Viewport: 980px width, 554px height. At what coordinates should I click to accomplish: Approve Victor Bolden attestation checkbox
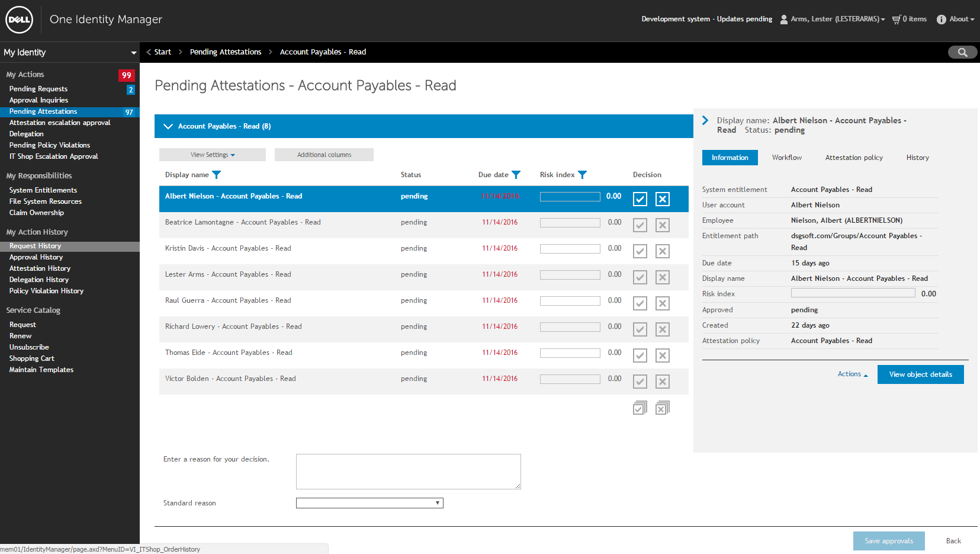pos(640,382)
